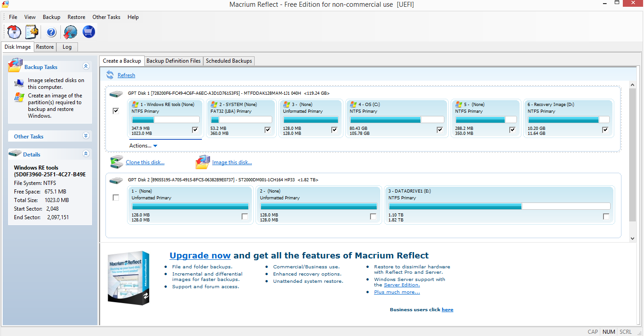The image size is (644, 336).
Task: Open the Backup menu
Action: 51,17
